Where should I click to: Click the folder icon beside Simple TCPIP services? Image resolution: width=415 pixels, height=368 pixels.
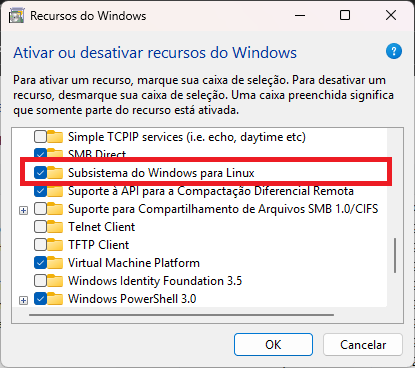[x=55, y=137]
